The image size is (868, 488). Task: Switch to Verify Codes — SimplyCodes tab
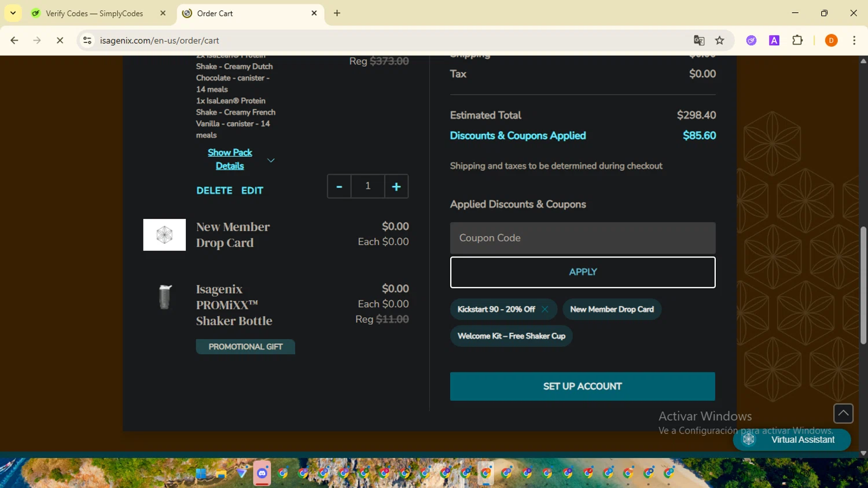click(94, 13)
